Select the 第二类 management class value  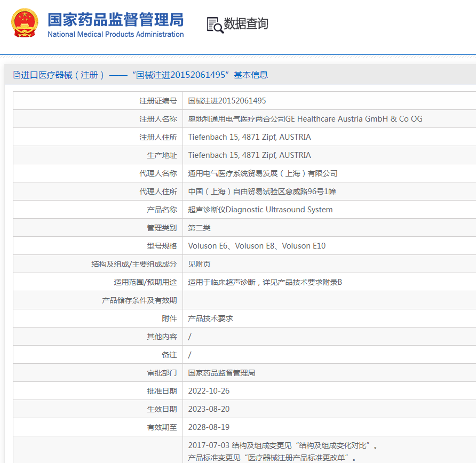click(x=199, y=228)
